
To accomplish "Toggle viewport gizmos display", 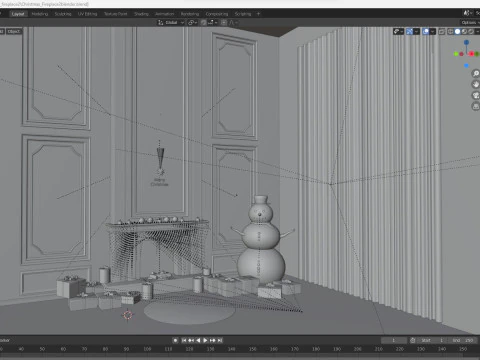I will 410,32.
